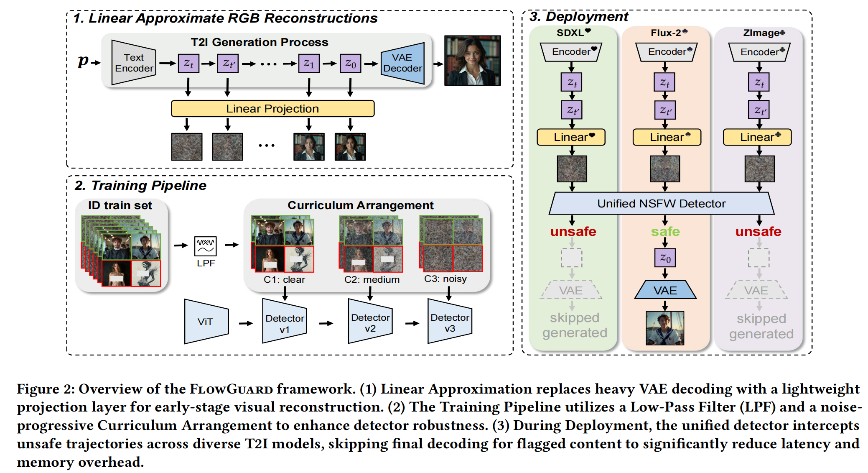Click the SDXL column heading
The image size is (868, 473).
pos(573,33)
